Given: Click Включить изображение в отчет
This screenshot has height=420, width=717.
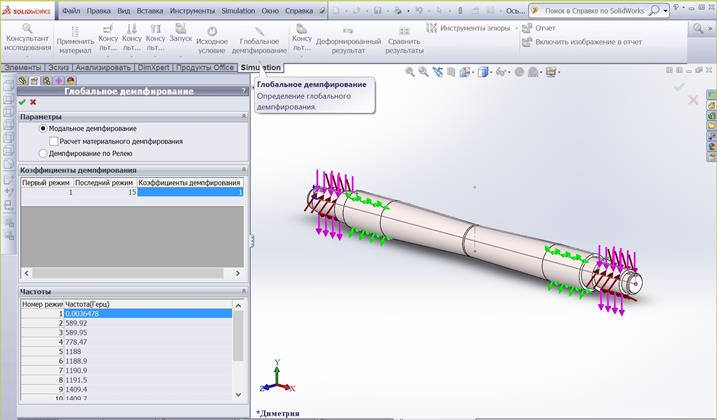Looking at the screenshot, I should pyautogui.click(x=588, y=42).
